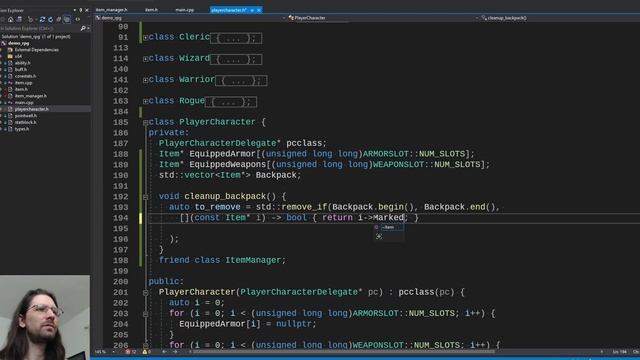The width and height of the screenshot is (640, 360).
Task: Click the Warrior collapsed ellipsis block
Action: 241,80
